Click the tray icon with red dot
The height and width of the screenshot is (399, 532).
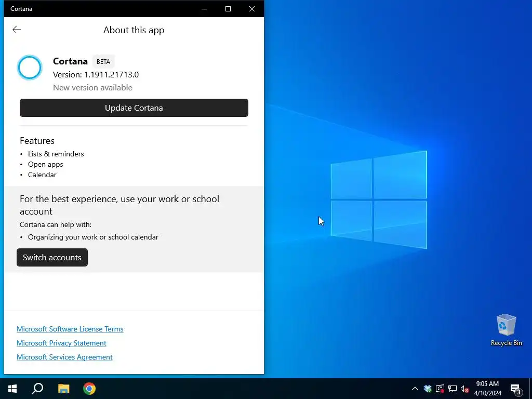(440, 389)
